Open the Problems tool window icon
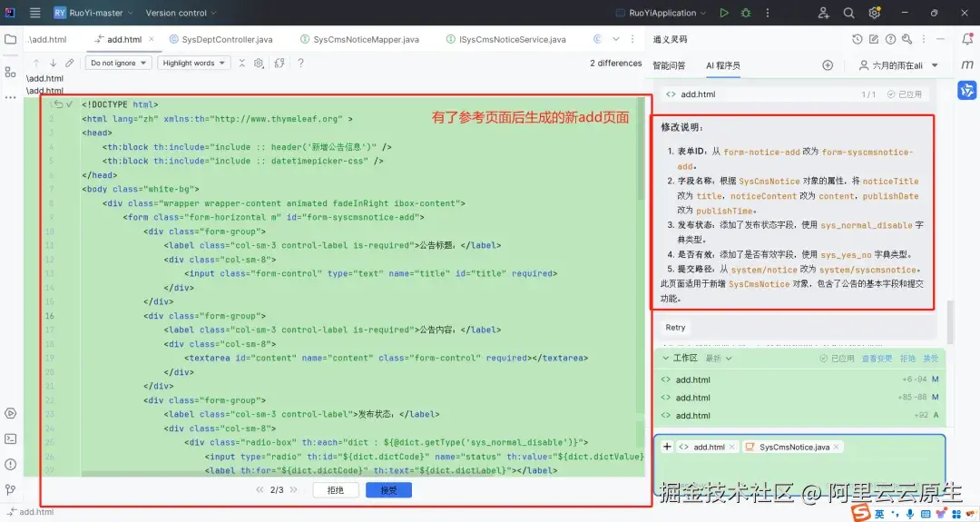 pyautogui.click(x=11, y=465)
